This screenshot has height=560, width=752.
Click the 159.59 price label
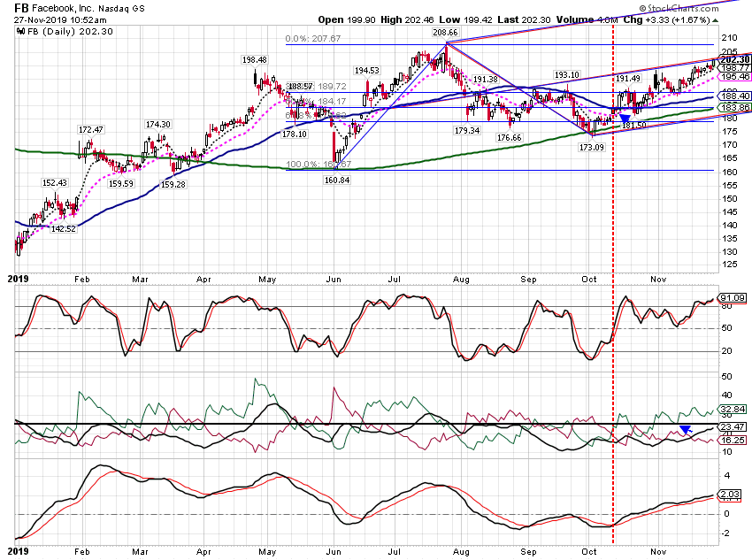(x=120, y=184)
